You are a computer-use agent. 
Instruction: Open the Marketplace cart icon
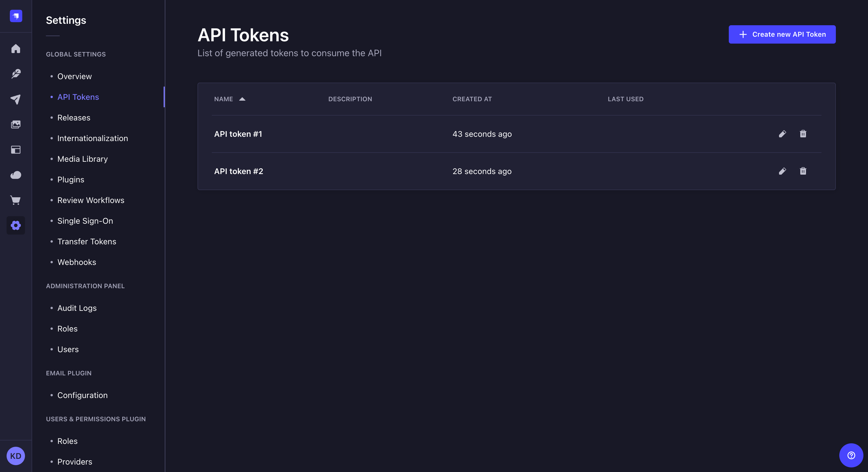coord(15,200)
